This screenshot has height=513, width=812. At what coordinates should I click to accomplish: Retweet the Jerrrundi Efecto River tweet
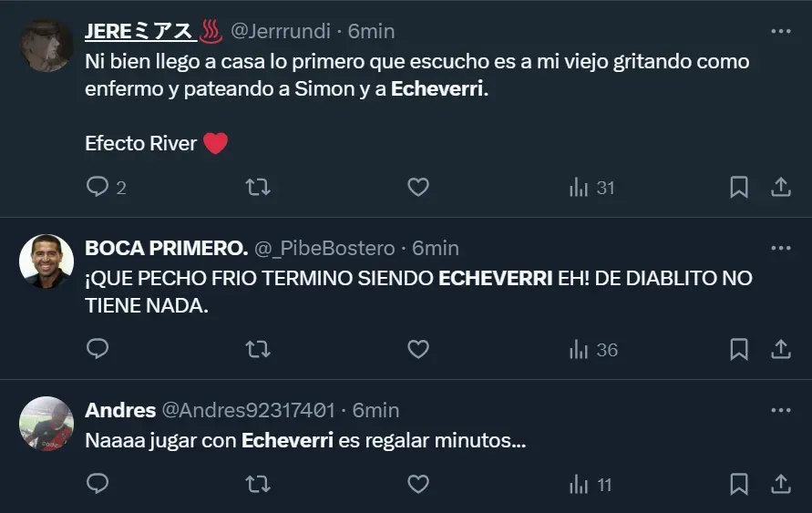click(258, 187)
